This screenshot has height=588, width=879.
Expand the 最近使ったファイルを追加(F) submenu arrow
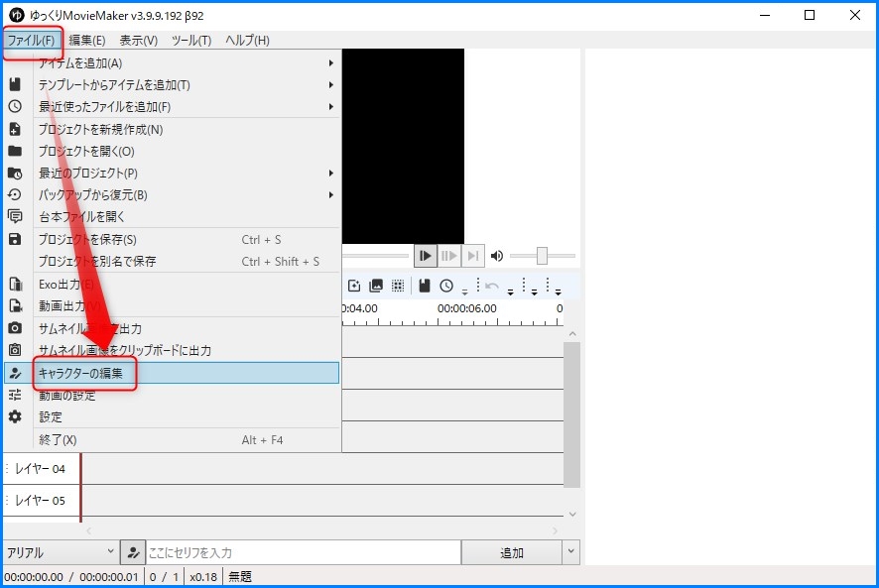pyautogui.click(x=330, y=106)
